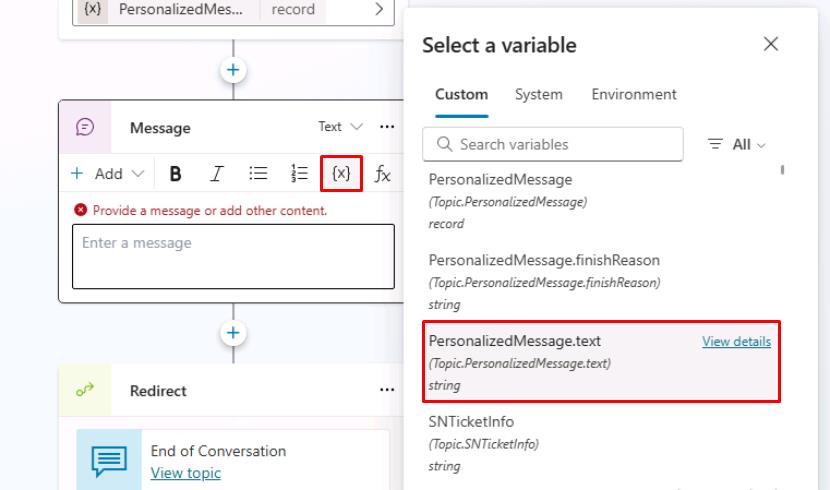Open the formula fx editor icon
The image size is (830, 490).
point(382,174)
